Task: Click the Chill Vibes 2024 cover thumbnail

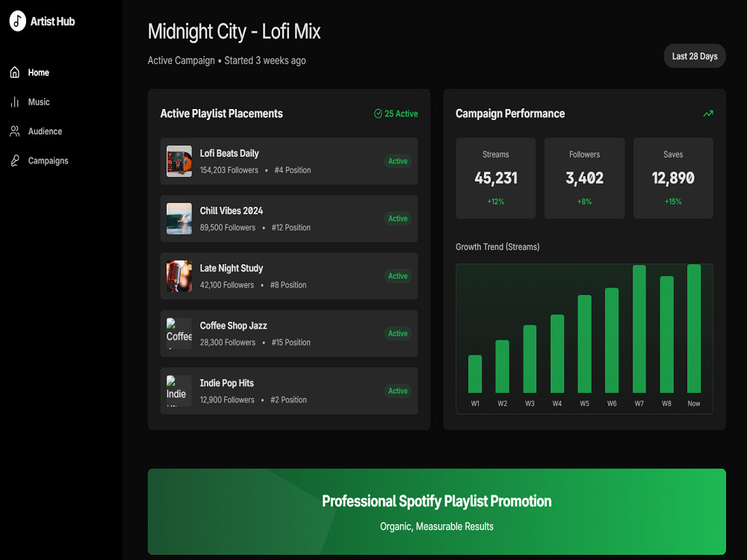Action: tap(179, 219)
